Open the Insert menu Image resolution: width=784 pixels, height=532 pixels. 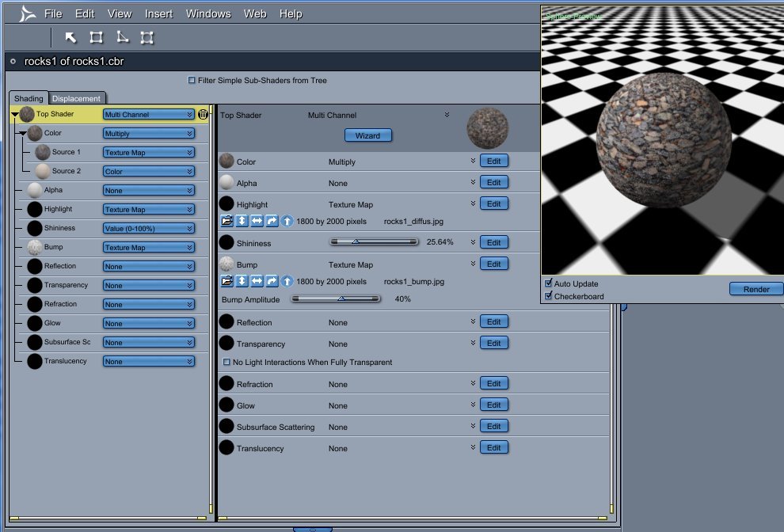(158, 14)
